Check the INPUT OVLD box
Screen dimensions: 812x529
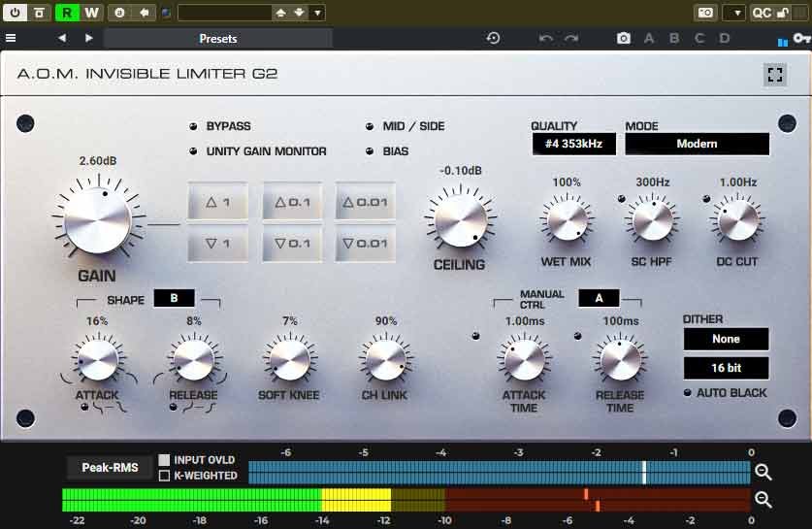click(164, 459)
